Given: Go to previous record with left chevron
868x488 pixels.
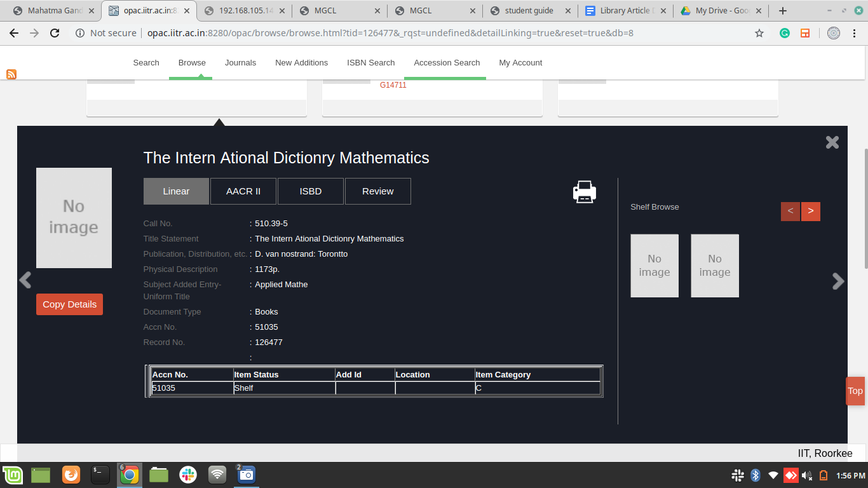Looking at the screenshot, I should [x=25, y=280].
